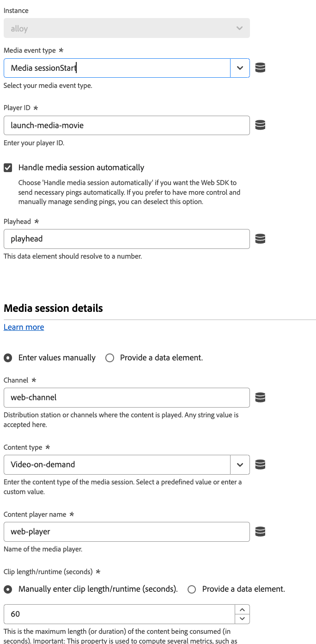Click into the Player ID text field
This screenshot has width=316, height=644.
tap(127, 125)
